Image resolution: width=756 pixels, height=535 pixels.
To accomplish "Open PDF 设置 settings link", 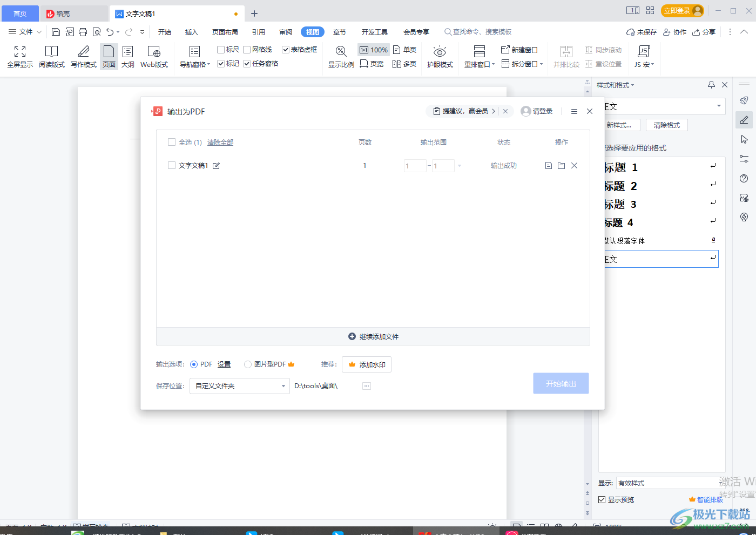I will pos(224,364).
